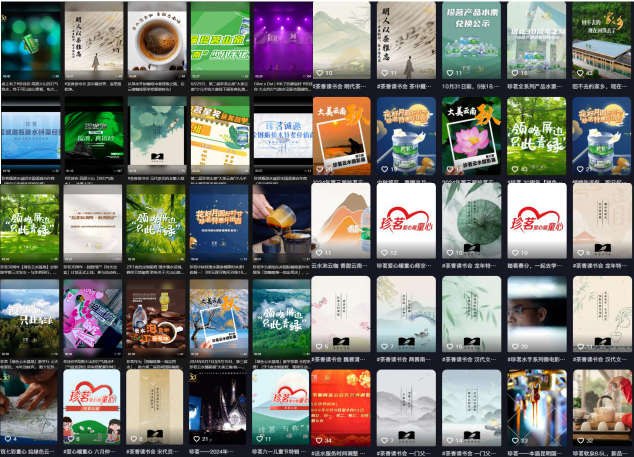Click the heart on the factory building 家乡 video

[580, 73]
